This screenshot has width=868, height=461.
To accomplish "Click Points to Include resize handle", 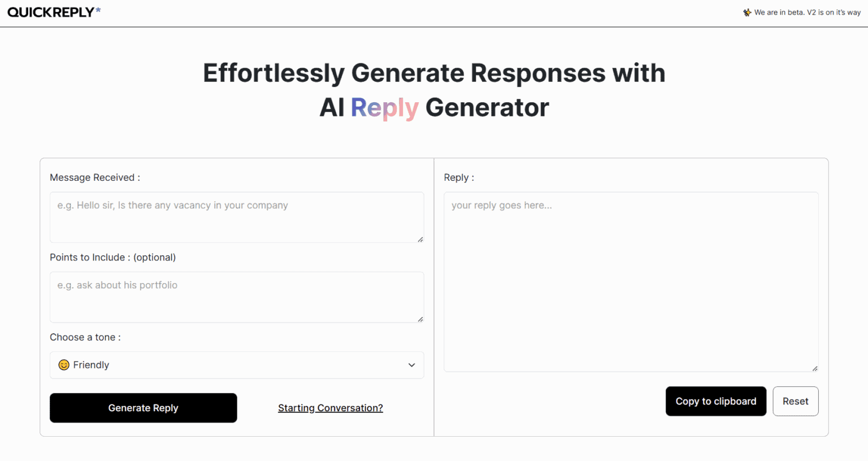I will point(420,319).
